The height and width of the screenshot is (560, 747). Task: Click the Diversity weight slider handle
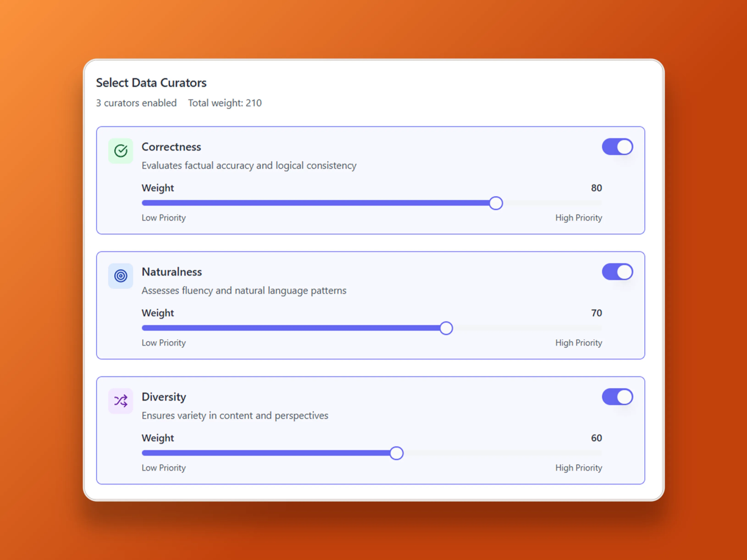tap(396, 453)
